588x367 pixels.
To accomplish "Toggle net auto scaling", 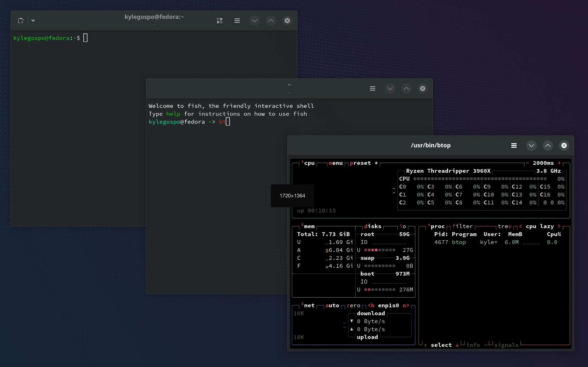I will (332, 306).
